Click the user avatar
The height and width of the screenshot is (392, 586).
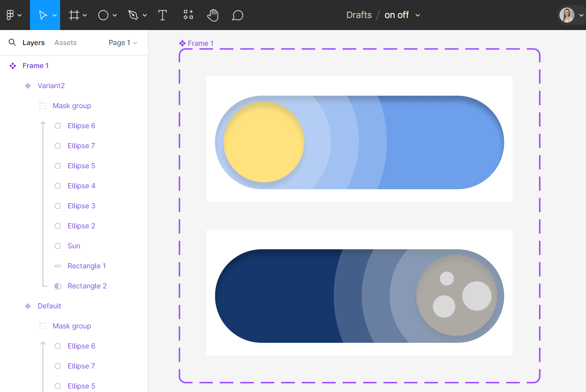(567, 15)
